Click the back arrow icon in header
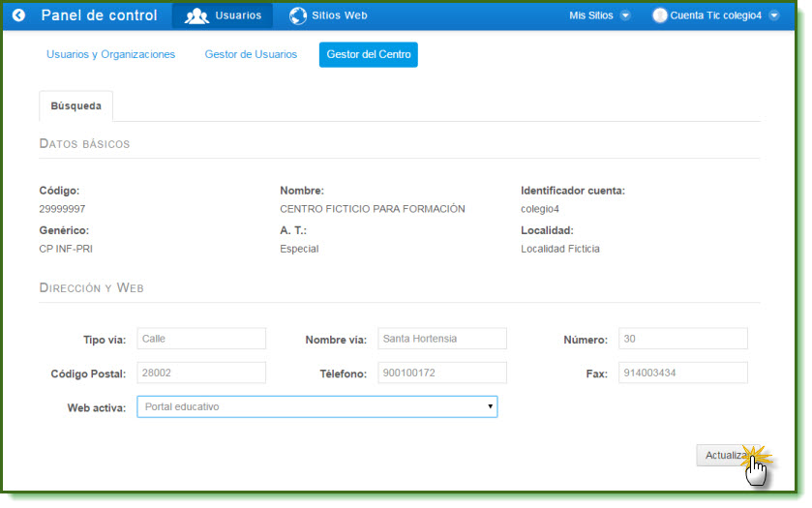 [17, 15]
